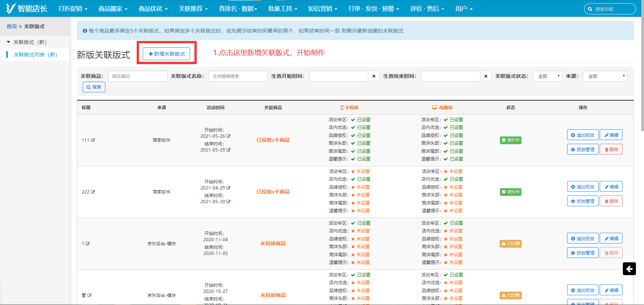Expand the 打单·发货·预警 dropdown menu

[x=374, y=9]
